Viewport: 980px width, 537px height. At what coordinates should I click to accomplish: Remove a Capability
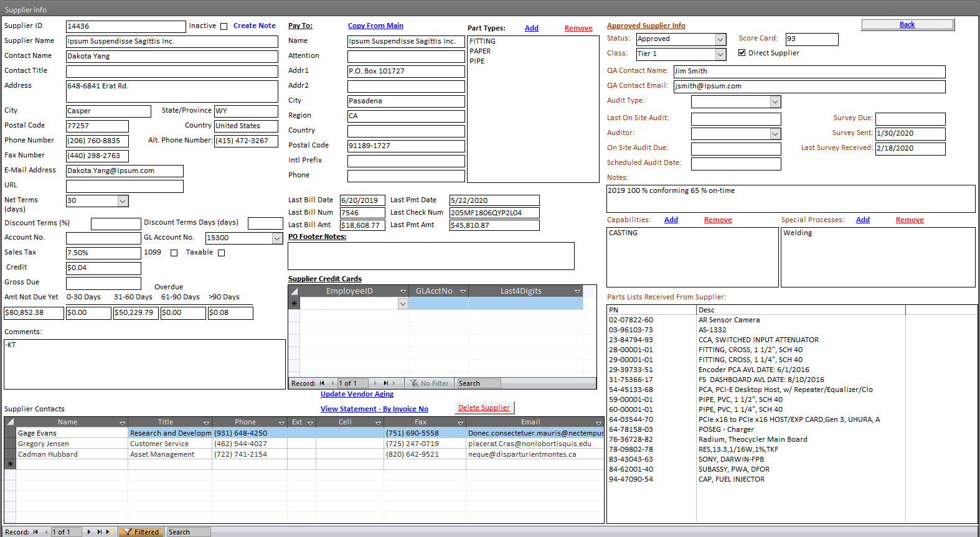click(718, 220)
